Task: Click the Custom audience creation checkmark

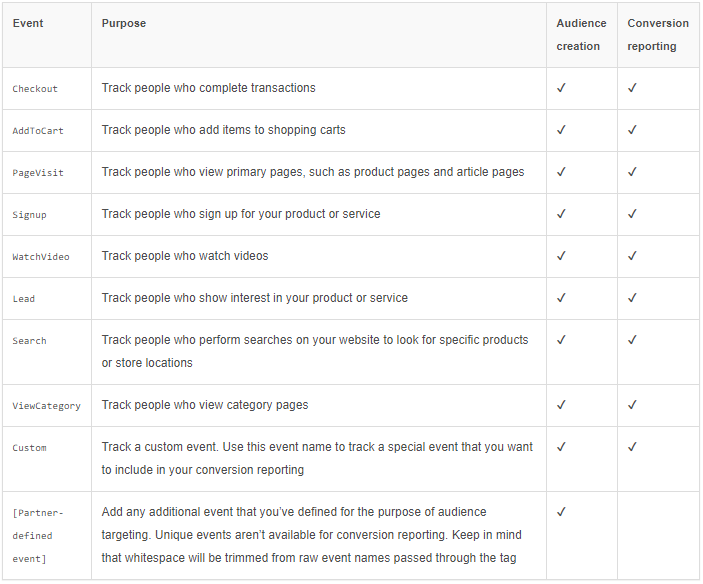Action: point(561,447)
